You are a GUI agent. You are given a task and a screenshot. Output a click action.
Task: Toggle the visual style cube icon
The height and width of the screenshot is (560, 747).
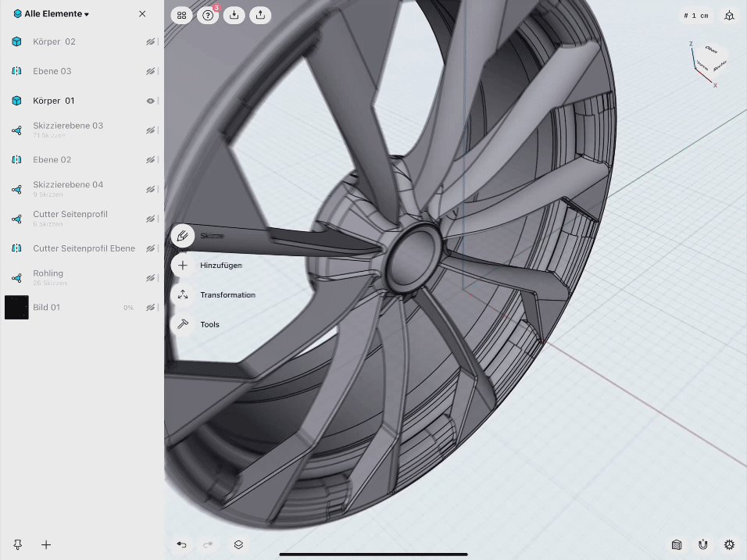tap(677, 544)
